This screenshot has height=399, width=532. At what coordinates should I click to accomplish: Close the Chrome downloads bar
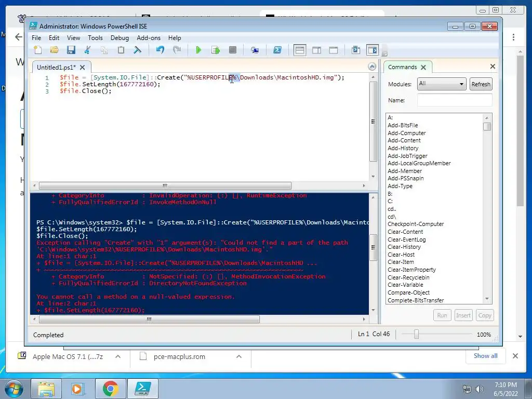click(x=515, y=356)
